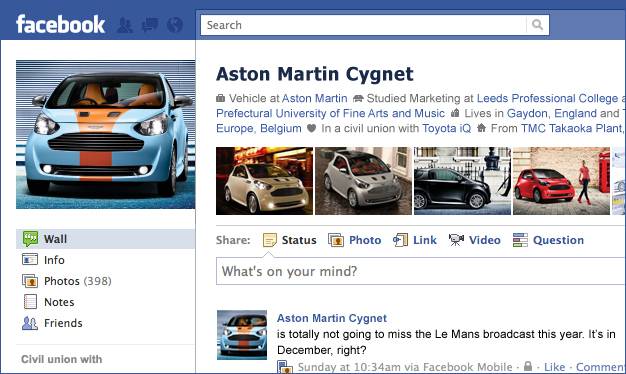Open the messages icon in header
626x374 pixels.
pos(150,25)
